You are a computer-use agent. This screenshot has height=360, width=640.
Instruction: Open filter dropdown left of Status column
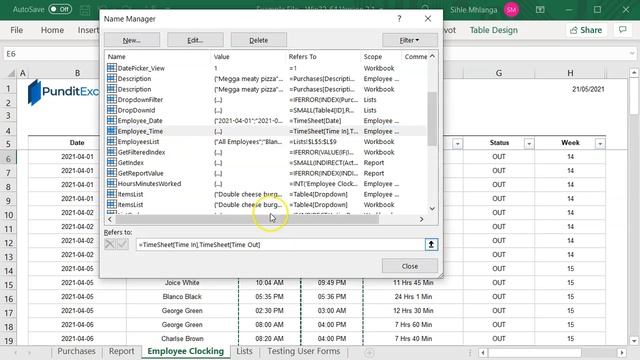(x=458, y=144)
